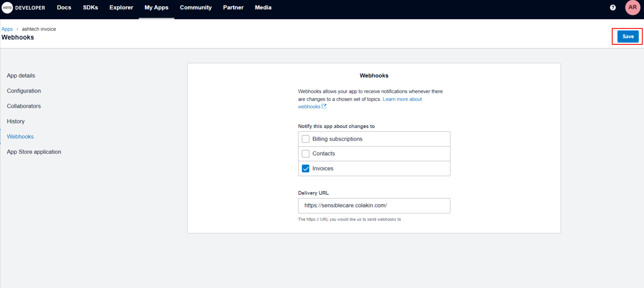Open the Partner nav item
Viewport: 644px width, 288px height.
(233, 7)
